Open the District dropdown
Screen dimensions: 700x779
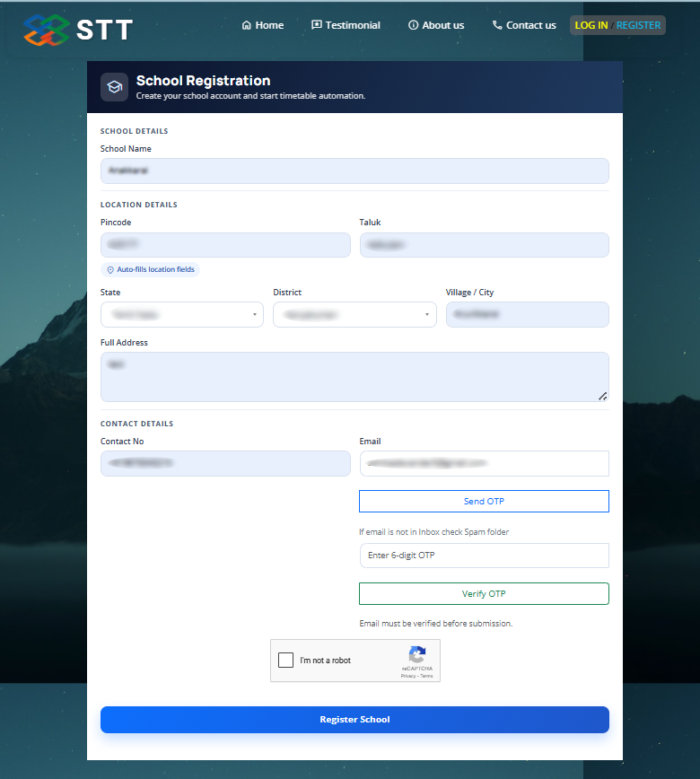tap(354, 314)
